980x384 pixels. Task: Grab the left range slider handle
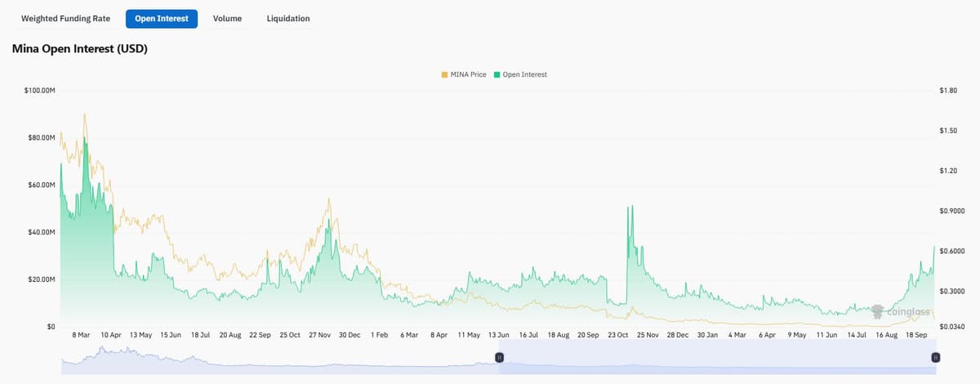click(499, 357)
